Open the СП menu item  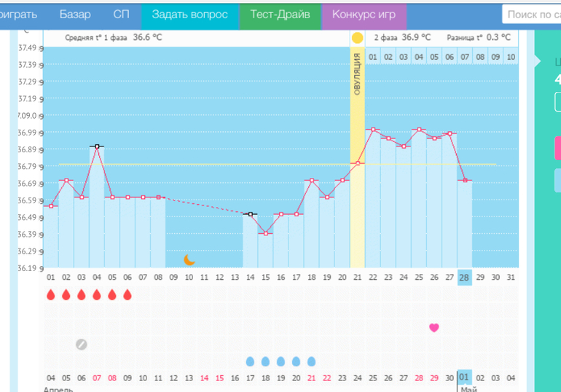pos(122,15)
